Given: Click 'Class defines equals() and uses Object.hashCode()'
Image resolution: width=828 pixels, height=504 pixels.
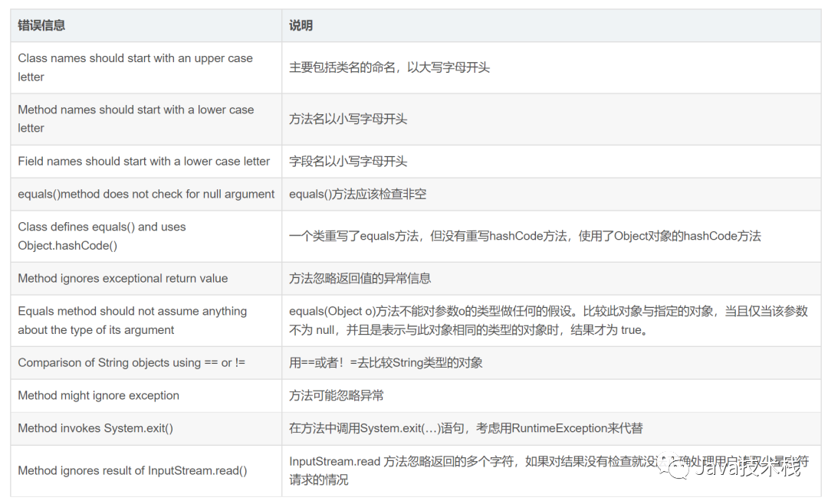Looking at the screenshot, I should pos(146,236).
